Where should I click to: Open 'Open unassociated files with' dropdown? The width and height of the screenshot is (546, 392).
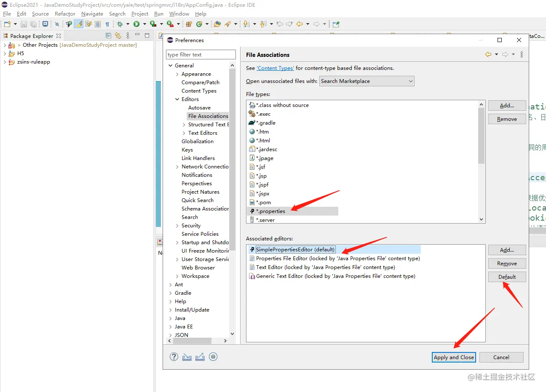(367, 81)
